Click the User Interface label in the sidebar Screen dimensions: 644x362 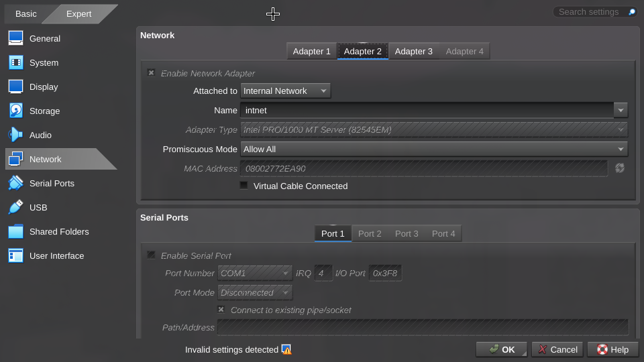(x=56, y=255)
